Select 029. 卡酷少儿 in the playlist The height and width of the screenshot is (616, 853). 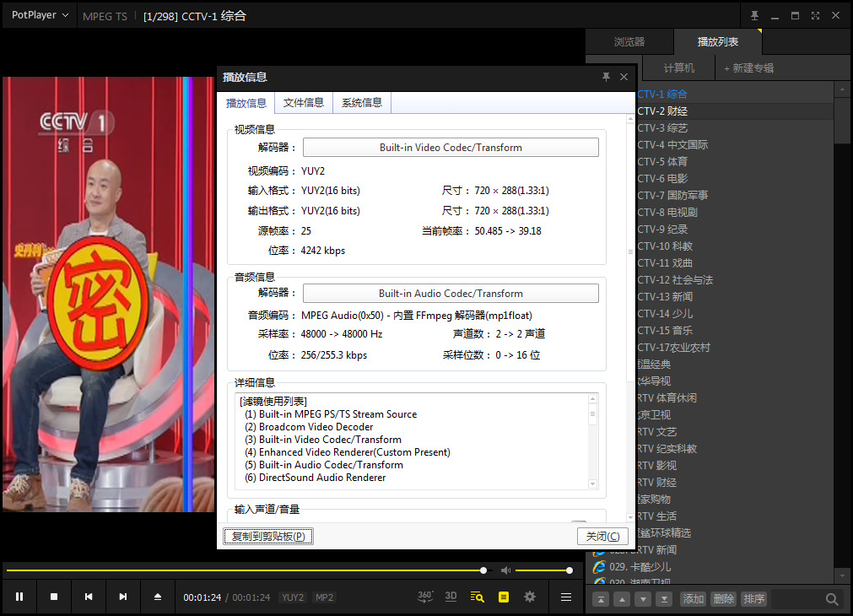pos(711,567)
